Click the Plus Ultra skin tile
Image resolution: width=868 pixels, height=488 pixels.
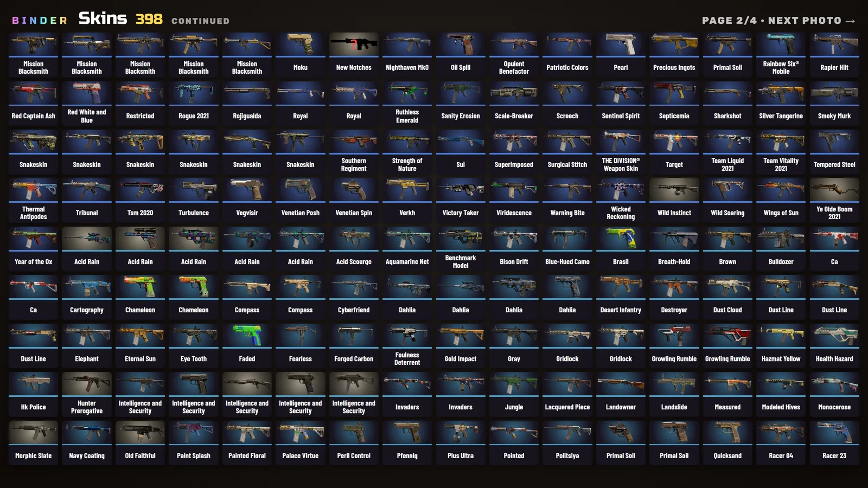coord(461,443)
